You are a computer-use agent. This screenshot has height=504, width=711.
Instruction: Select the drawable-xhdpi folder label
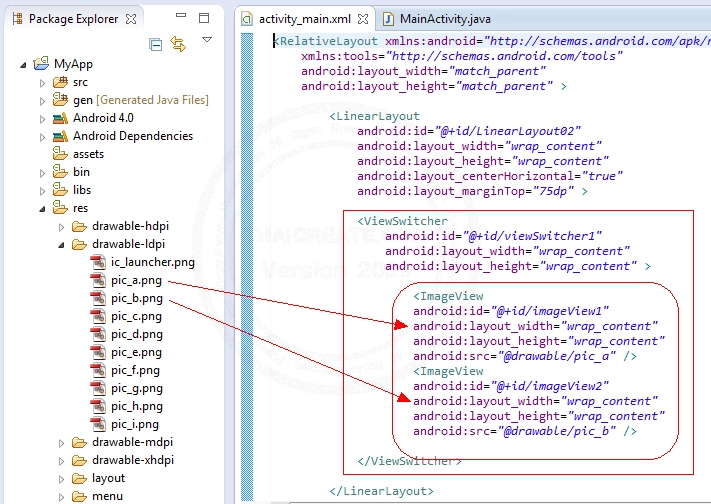click(x=133, y=460)
